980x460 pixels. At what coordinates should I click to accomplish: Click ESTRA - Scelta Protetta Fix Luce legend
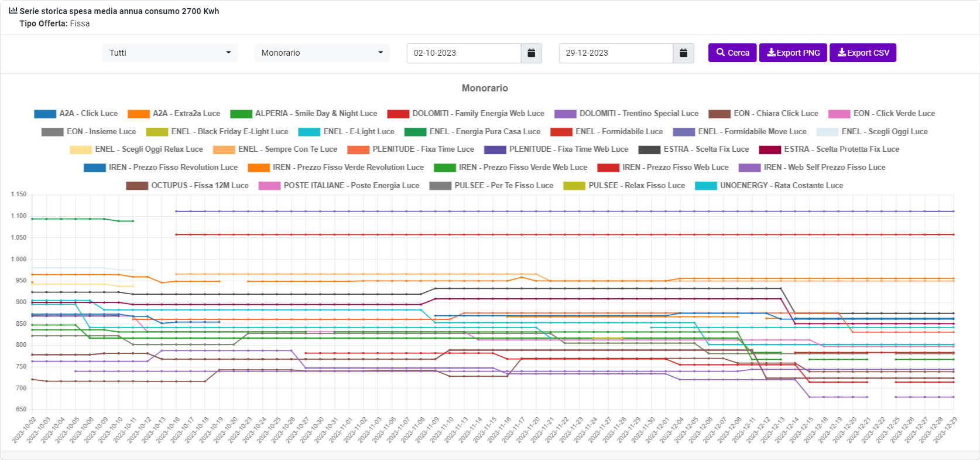[x=829, y=149]
